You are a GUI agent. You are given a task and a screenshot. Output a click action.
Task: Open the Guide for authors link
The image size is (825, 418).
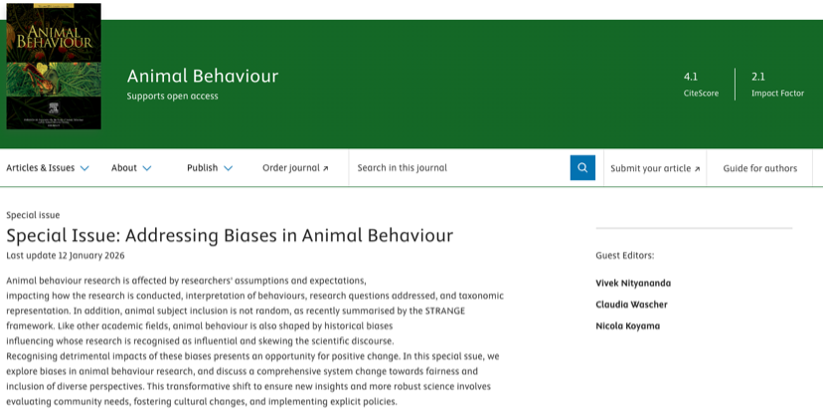760,168
